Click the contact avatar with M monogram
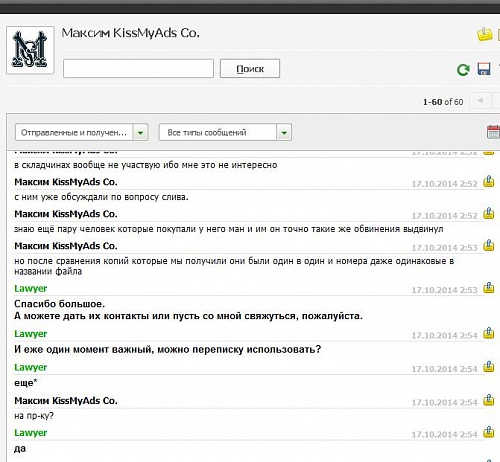The height and width of the screenshot is (462, 500). [30, 50]
